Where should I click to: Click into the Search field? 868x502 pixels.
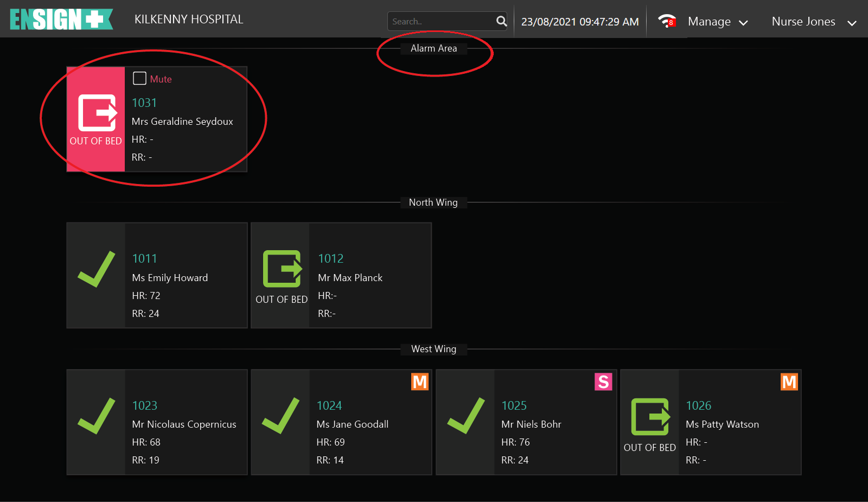tap(439, 22)
